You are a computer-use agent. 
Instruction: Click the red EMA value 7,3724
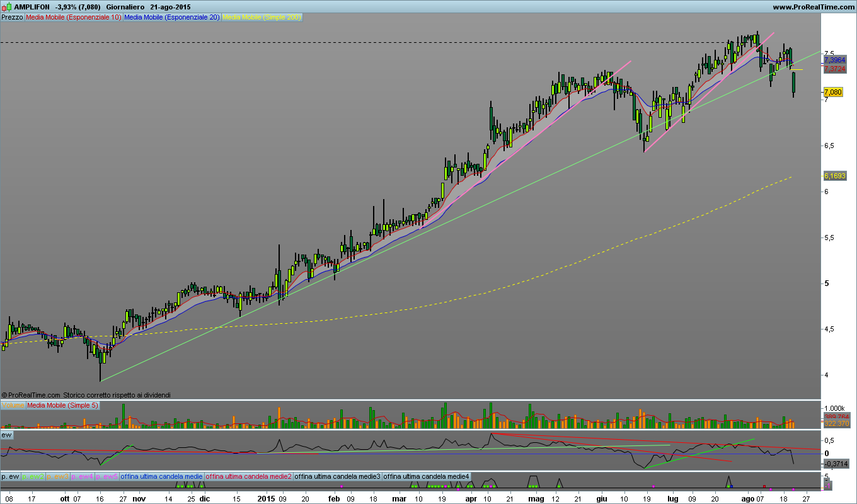834,69
